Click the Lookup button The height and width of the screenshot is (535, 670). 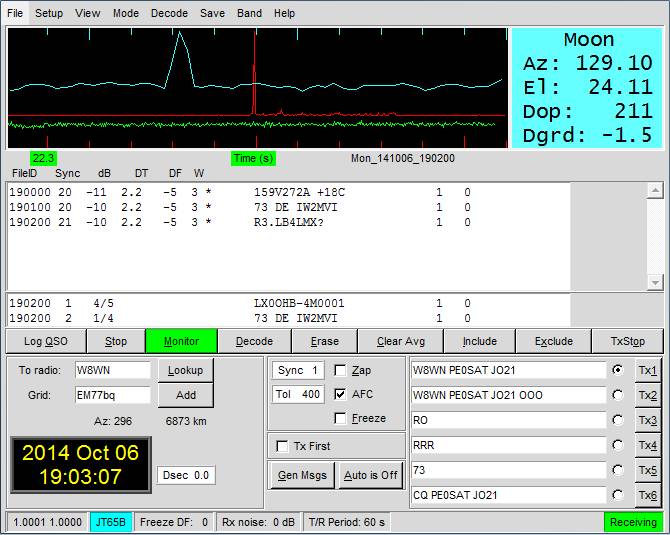point(185,370)
